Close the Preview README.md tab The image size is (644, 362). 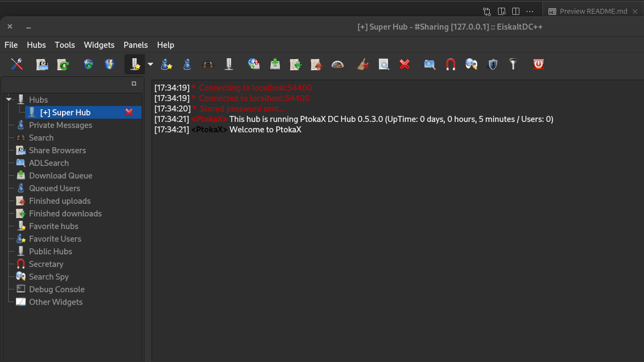point(635,11)
